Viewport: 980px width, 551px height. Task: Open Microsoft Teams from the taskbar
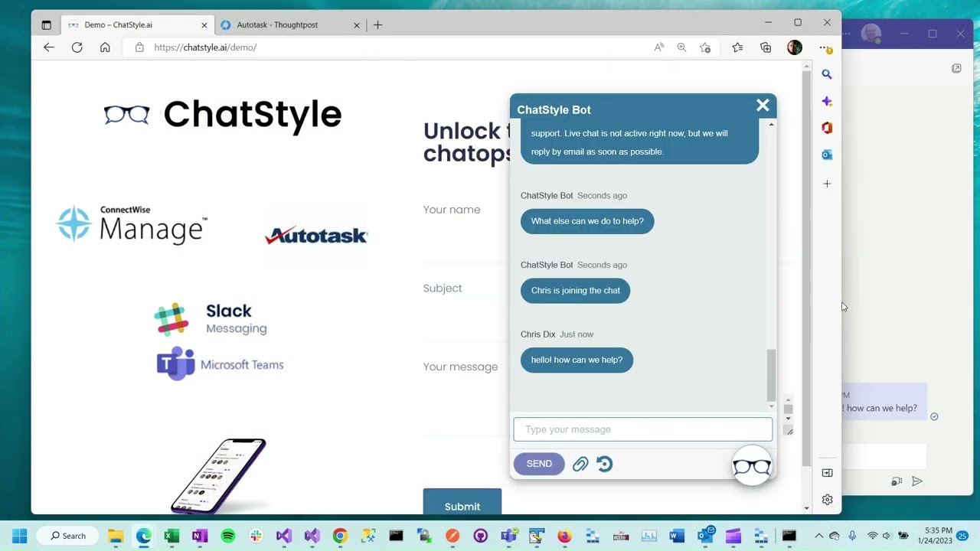[x=508, y=536]
